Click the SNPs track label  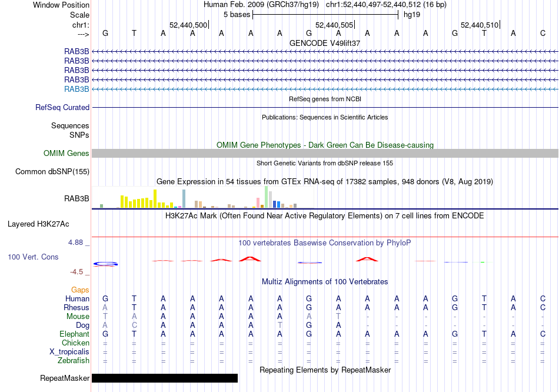coord(79,135)
